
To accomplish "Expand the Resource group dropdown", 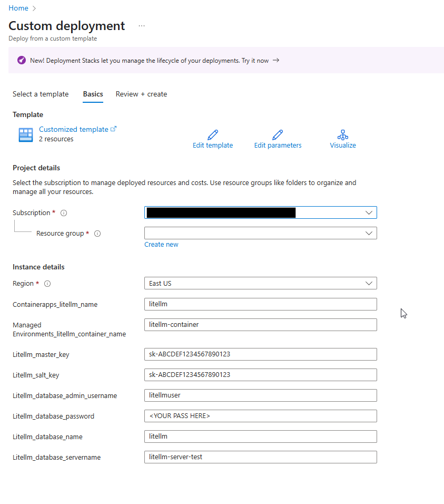I will [260, 233].
